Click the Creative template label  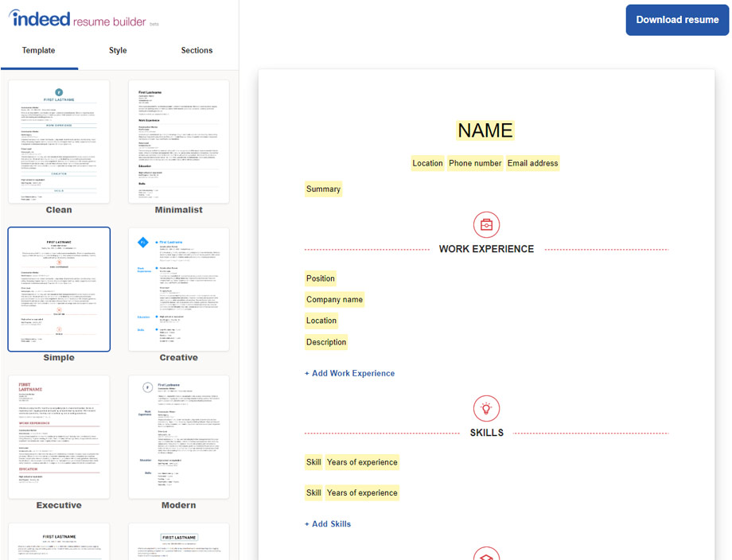179,357
